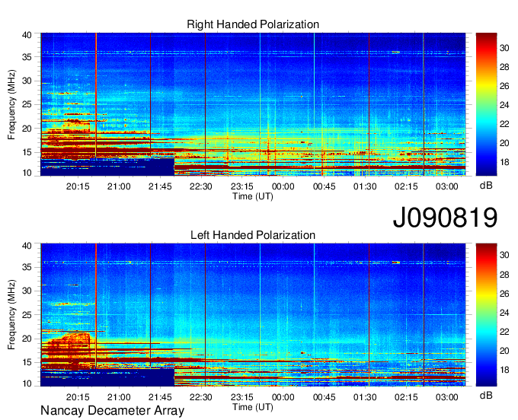Click "Frequency (MHz)" axis label of Right Handed plot
The height and width of the screenshot is (420, 518).
tap(11, 104)
